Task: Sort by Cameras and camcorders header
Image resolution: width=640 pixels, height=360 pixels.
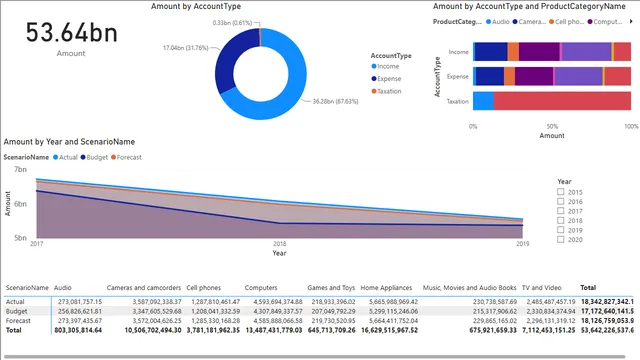Action: tap(144, 288)
